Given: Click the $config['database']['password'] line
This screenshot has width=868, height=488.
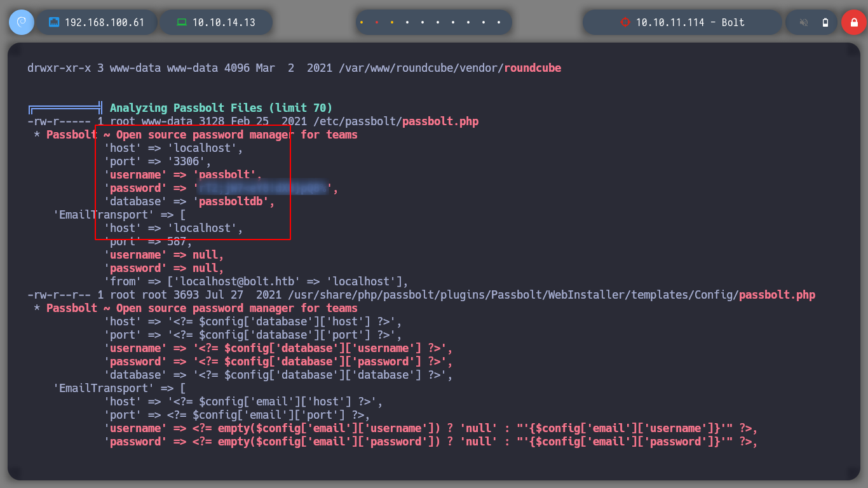Looking at the screenshot, I should 278,362.
